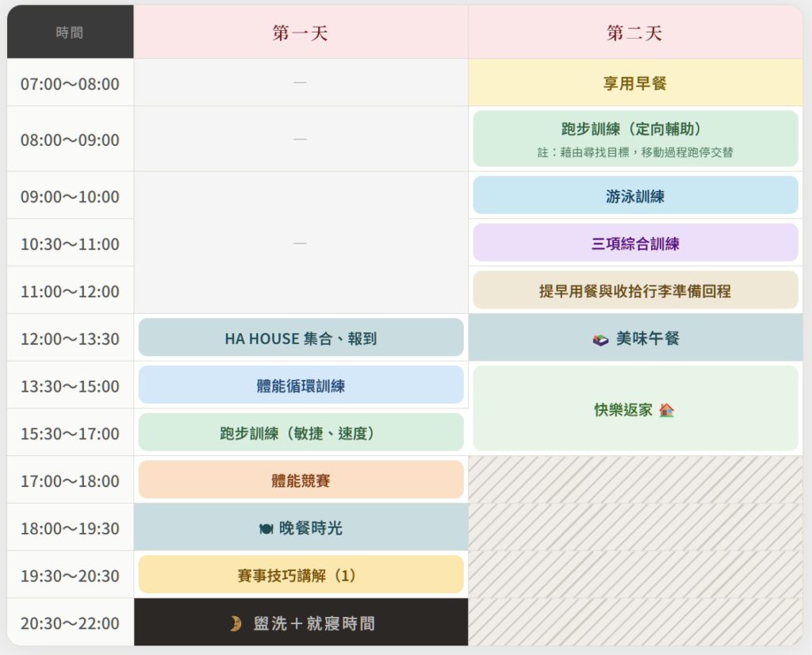Viewport: 812px width, 655px height.
Task: Click the note text about 藉由尋找目標
Action: click(634, 152)
